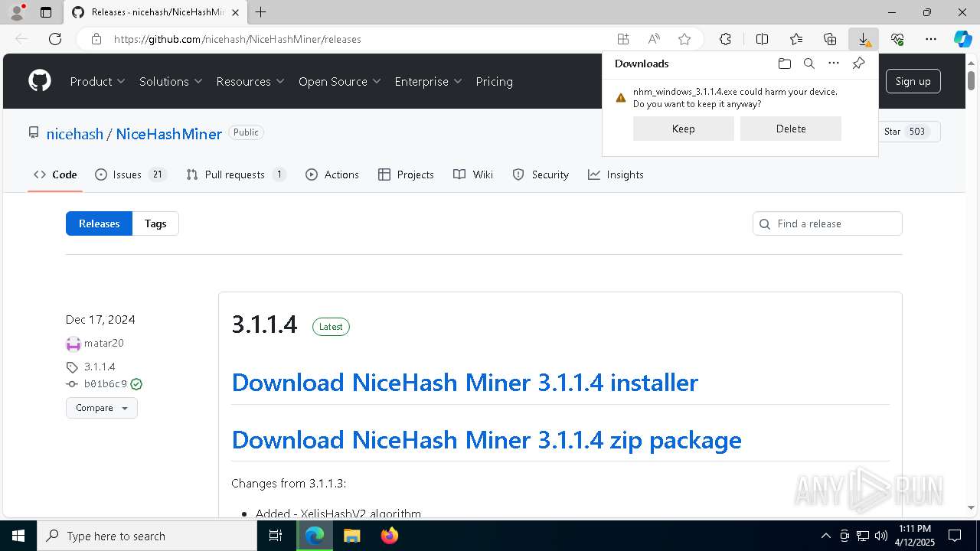
Task: Pin the Downloads flyout
Action: [859, 64]
